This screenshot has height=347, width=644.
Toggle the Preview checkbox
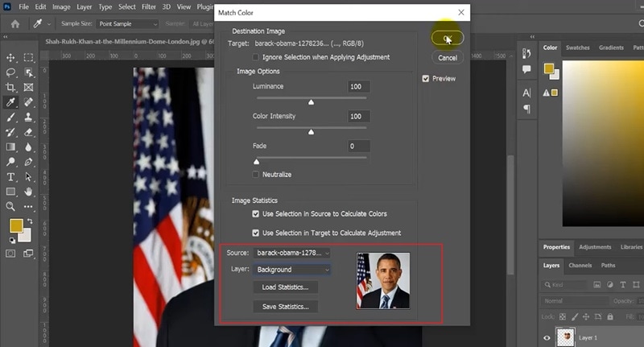pos(426,78)
